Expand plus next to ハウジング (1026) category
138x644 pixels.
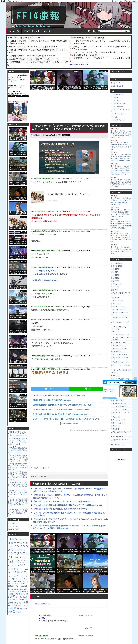[126, 349]
